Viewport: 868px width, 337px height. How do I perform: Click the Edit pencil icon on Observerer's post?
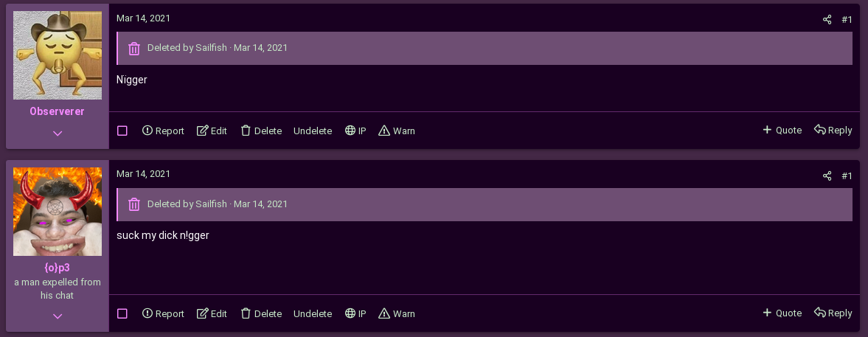point(203,131)
